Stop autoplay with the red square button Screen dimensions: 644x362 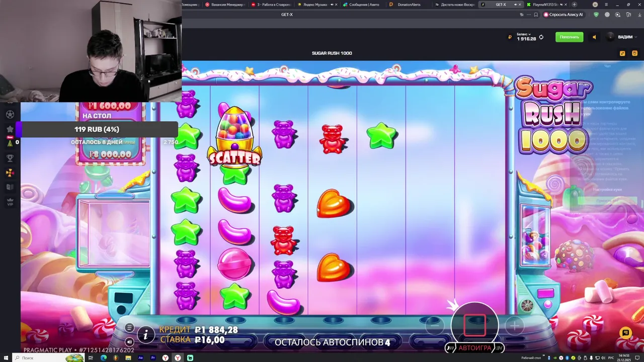pyautogui.click(x=474, y=325)
